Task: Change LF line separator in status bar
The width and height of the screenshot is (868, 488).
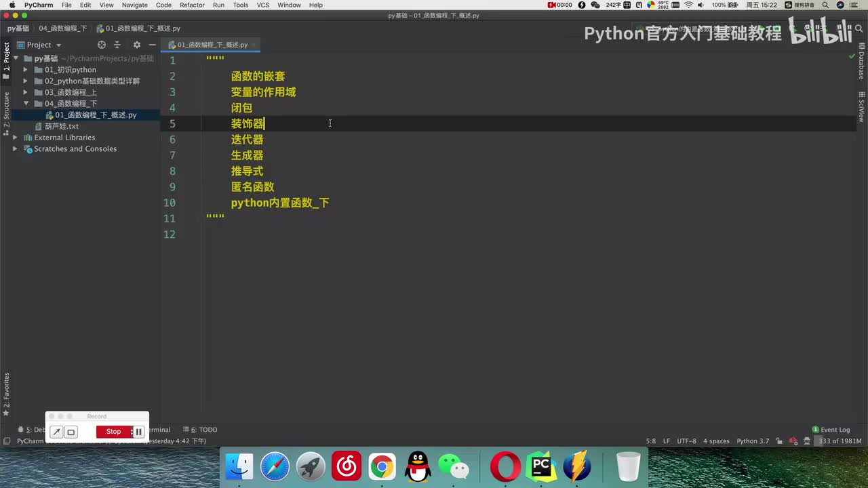Action: pyautogui.click(x=666, y=441)
